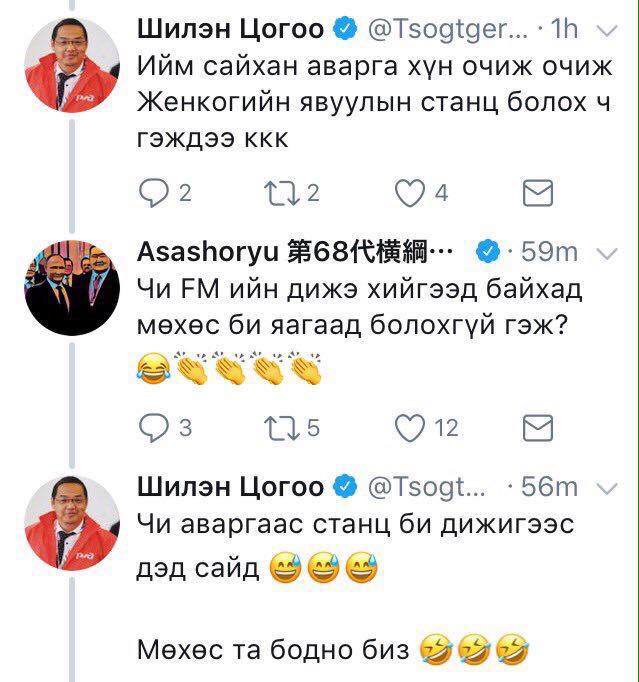Click the Шилэн Цогоо name on the 56m tweet
The height and width of the screenshot is (682, 639).
click(230, 487)
